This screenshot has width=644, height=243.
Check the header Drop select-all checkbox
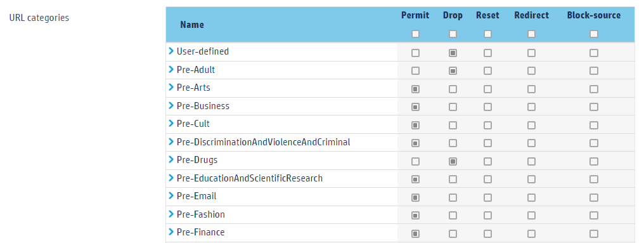(453, 34)
